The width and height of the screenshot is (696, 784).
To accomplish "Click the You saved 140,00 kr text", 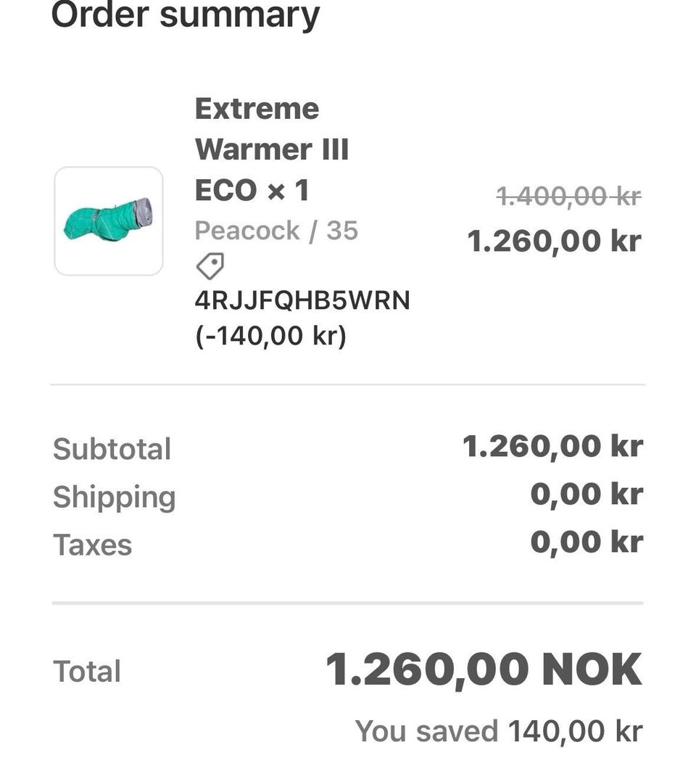I will (499, 732).
